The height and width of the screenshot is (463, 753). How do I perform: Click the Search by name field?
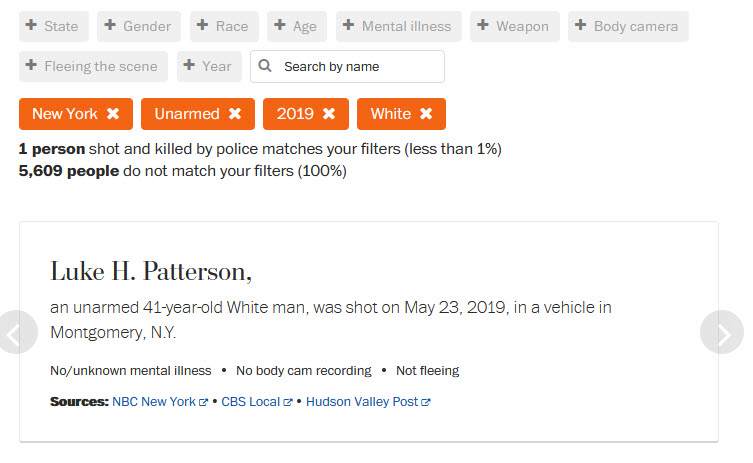(347, 66)
